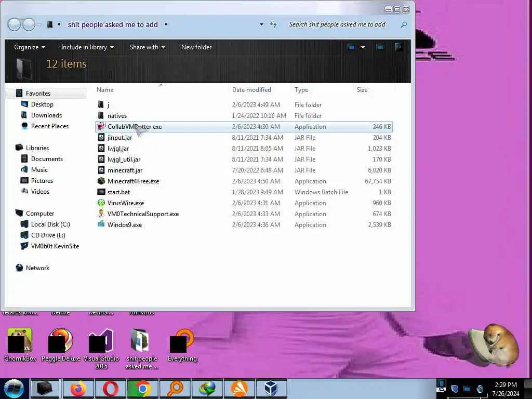The height and width of the screenshot is (399, 532).
Task: Open the ChomikBox desktop shortcut
Action: [20, 345]
